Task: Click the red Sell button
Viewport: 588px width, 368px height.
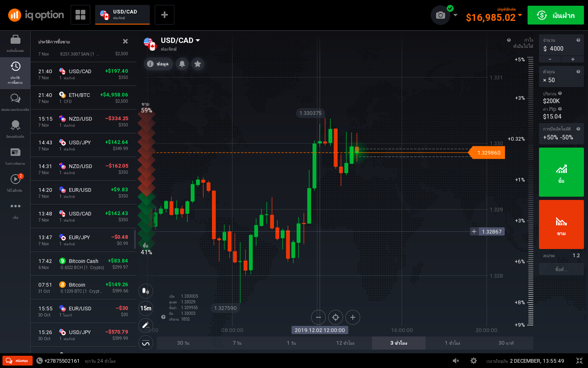Action: (561, 224)
